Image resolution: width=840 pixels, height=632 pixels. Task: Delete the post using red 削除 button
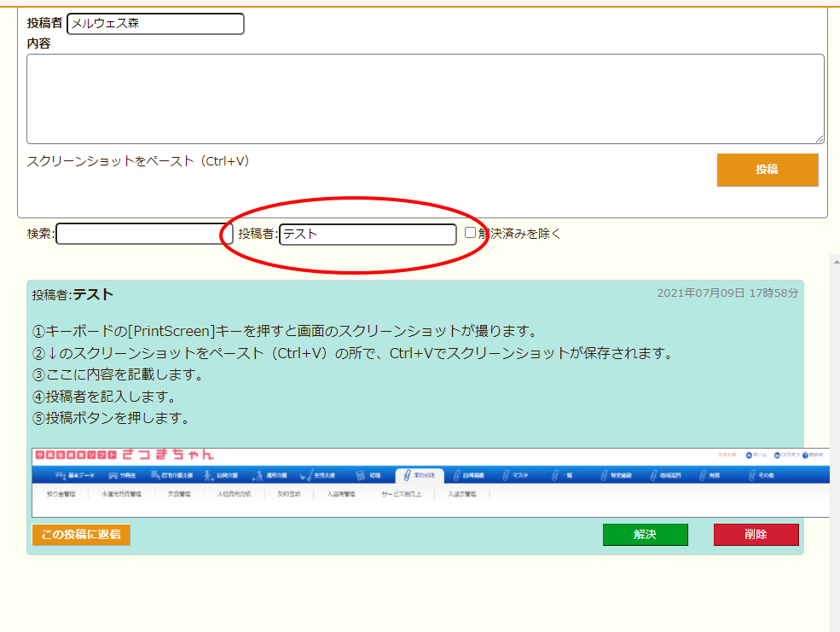point(756,535)
